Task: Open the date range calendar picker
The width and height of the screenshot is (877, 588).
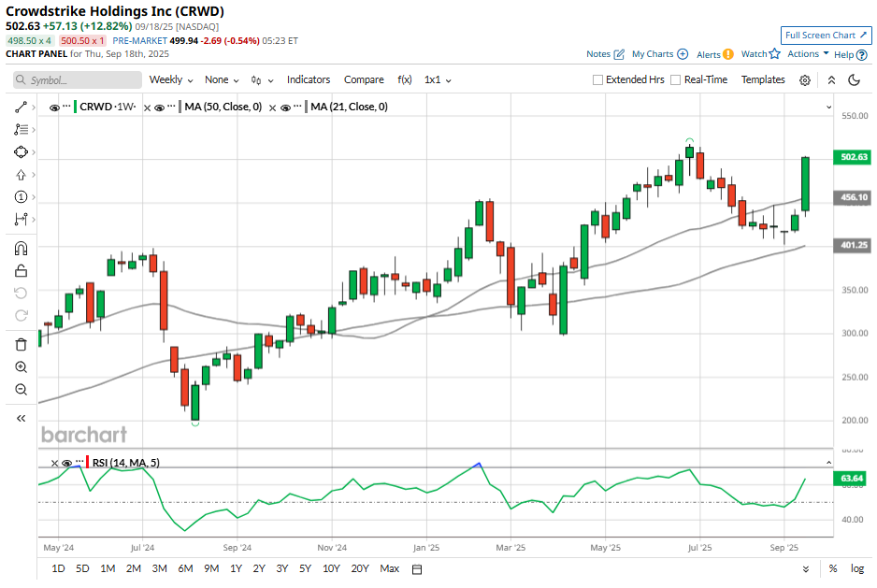Action: click(x=417, y=569)
